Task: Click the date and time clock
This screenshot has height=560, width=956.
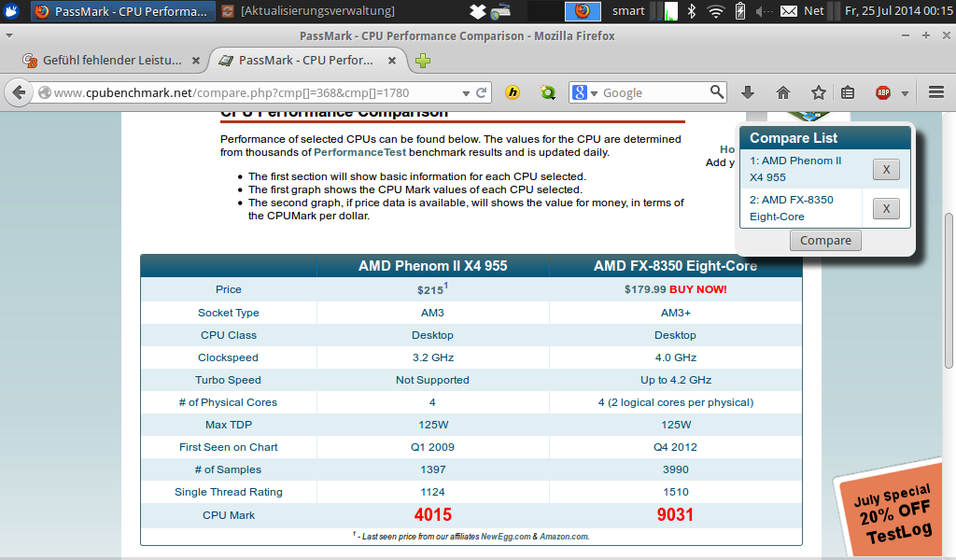Action: click(899, 11)
